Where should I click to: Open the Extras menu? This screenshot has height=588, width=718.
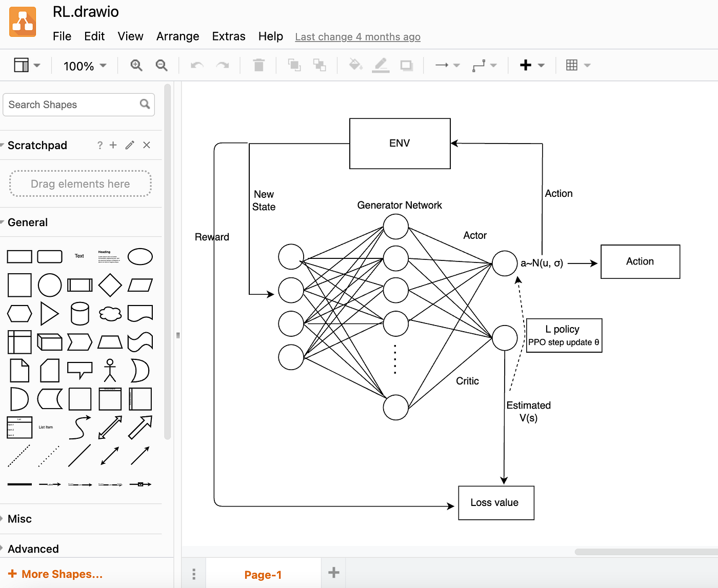pos(229,36)
